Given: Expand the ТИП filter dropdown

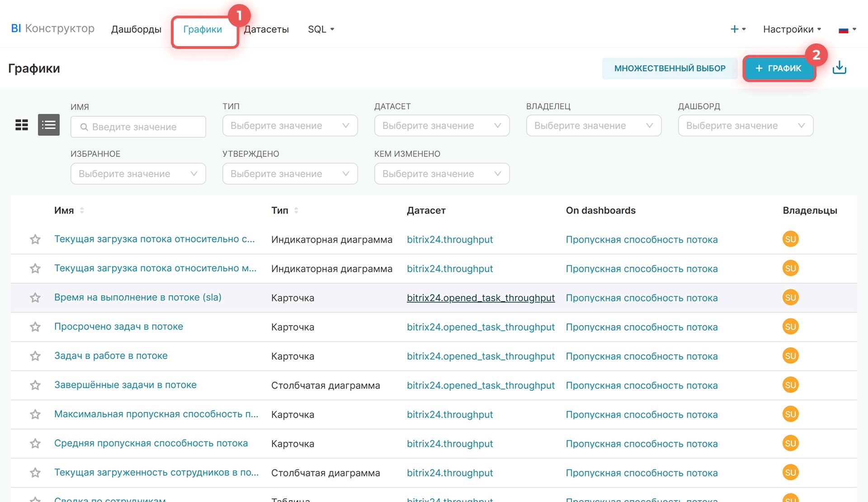Looking at the screenshot, I should tap(290, 126).
